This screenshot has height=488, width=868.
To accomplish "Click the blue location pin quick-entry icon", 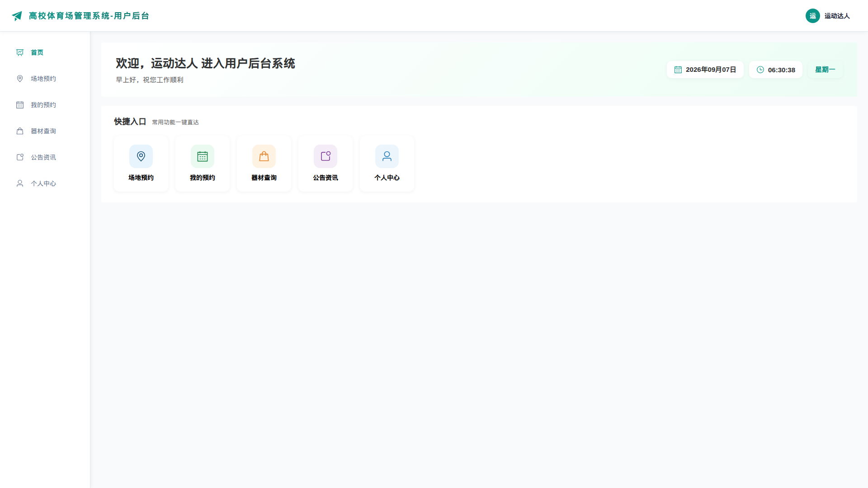I will 141,156.
